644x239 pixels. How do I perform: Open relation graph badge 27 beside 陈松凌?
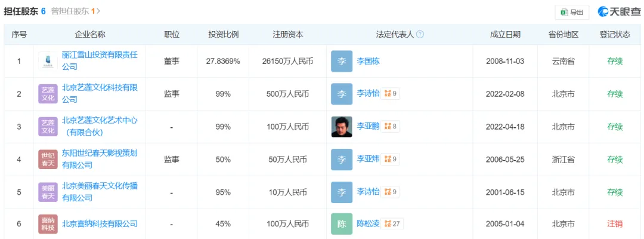[x=392, y=224]
